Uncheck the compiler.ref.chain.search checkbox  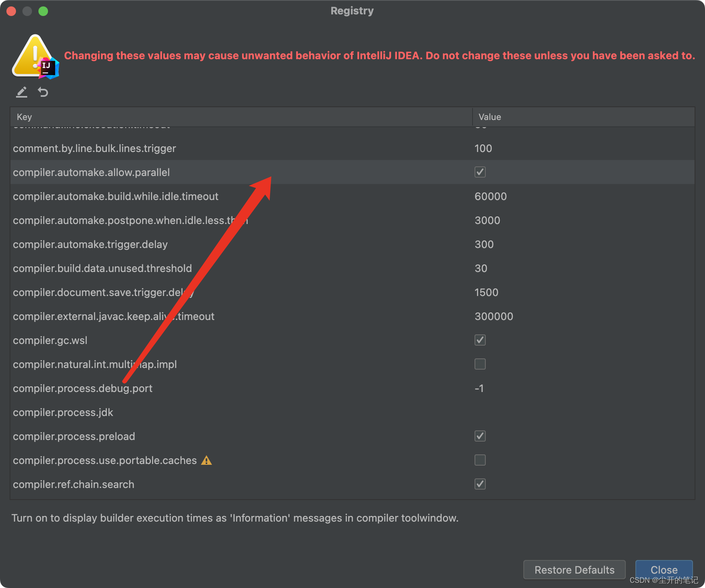480,484
